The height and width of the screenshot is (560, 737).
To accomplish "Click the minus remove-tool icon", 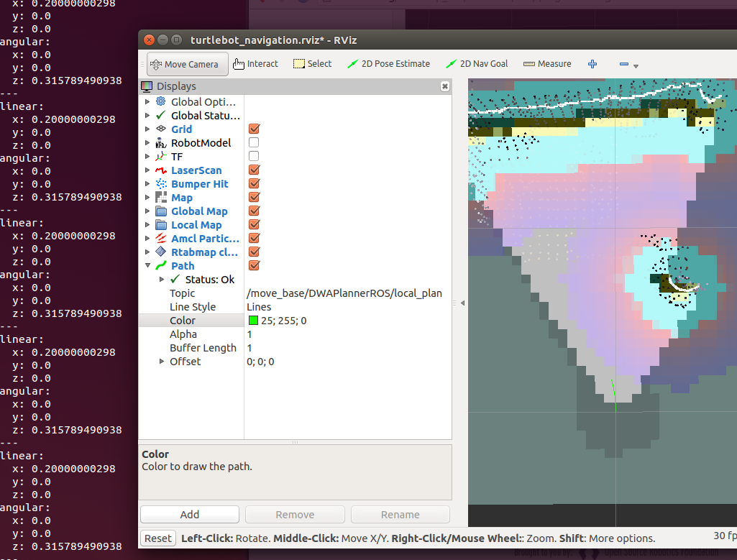I will [624, 64].
